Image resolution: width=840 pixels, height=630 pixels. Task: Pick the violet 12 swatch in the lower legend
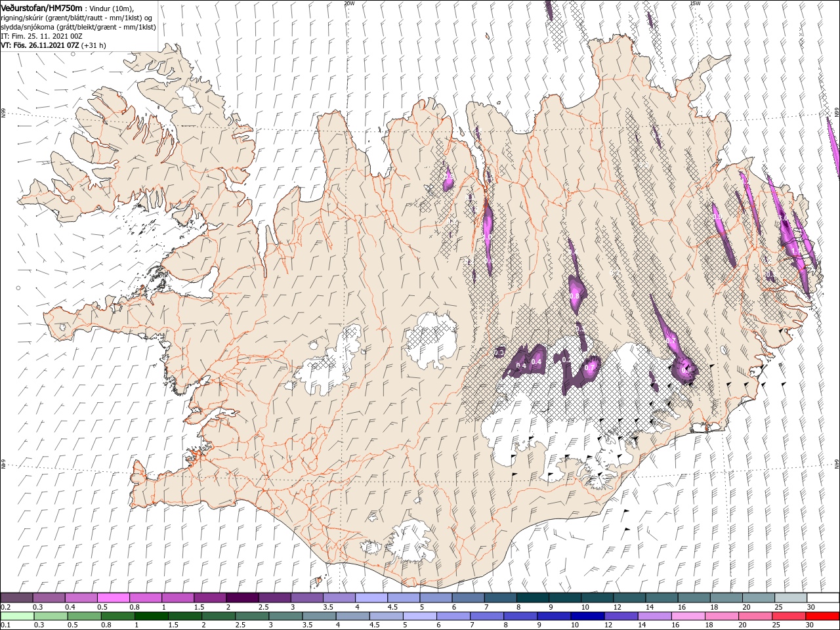click(621, 616)
